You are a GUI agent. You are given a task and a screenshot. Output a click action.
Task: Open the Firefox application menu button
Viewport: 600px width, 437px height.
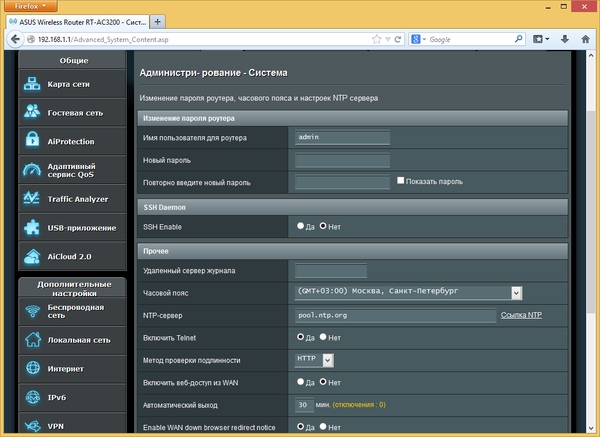coord(31,6)
